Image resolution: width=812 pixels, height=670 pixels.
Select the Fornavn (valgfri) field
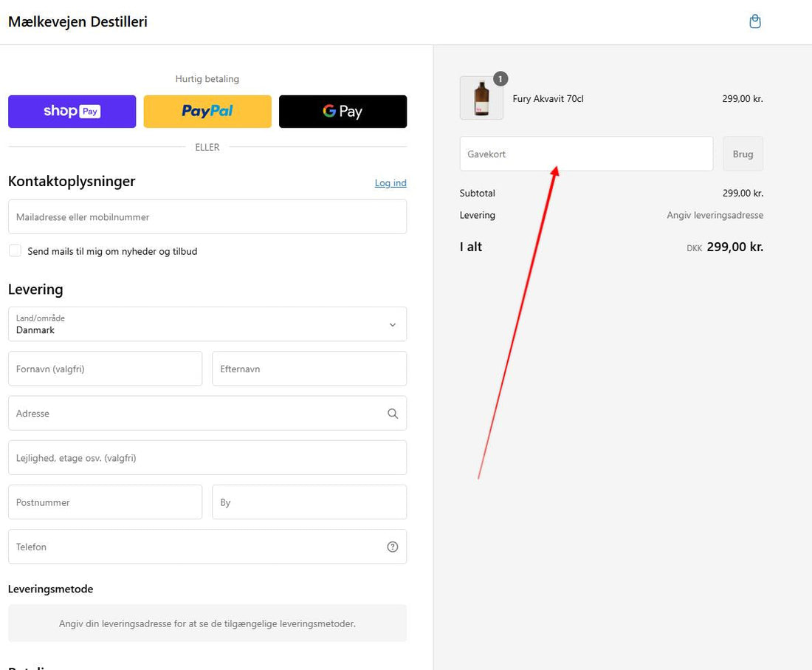pos(105,369)
